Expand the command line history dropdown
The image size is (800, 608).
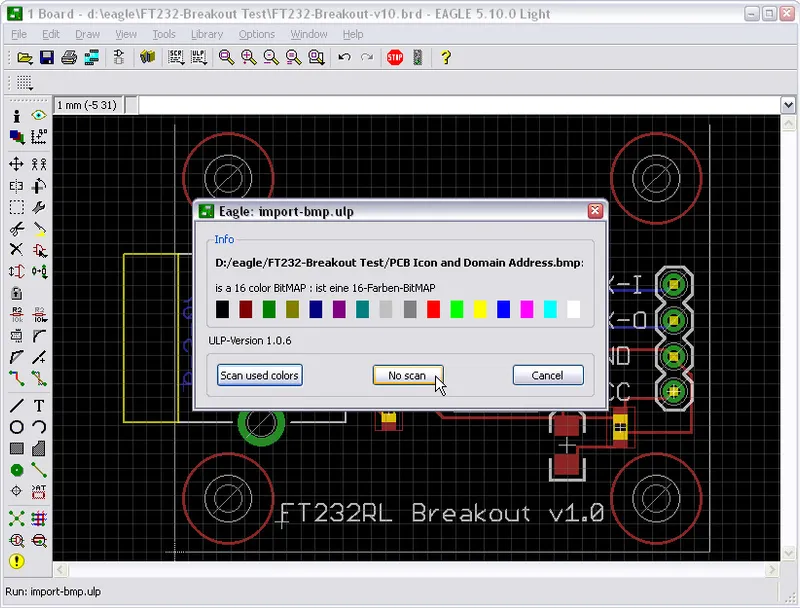[x=789, y=103]
